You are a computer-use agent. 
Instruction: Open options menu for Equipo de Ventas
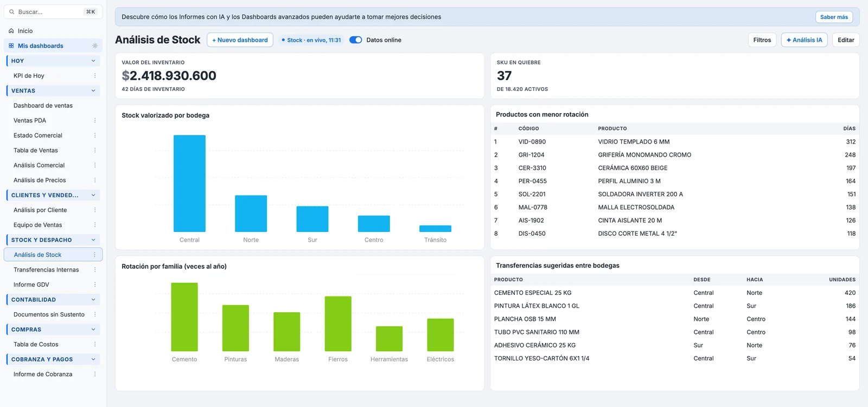tap(95, 225)
